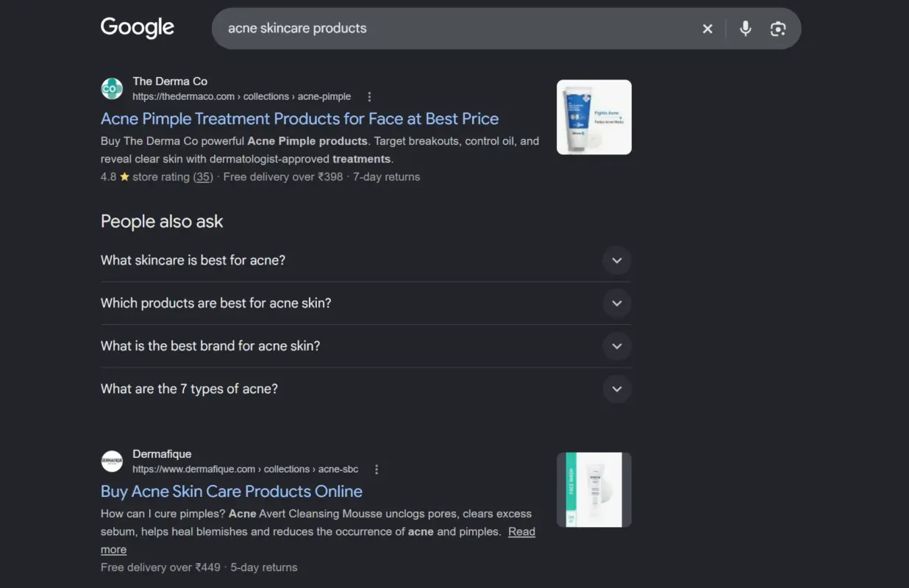This screenshot has height=588, width=909.
Task: Click The Derma Co favicon
Action: pos(112,89)
